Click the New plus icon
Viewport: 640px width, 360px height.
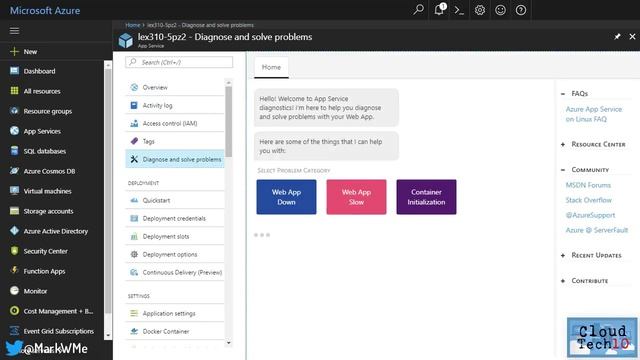click(x=14, y=51)
